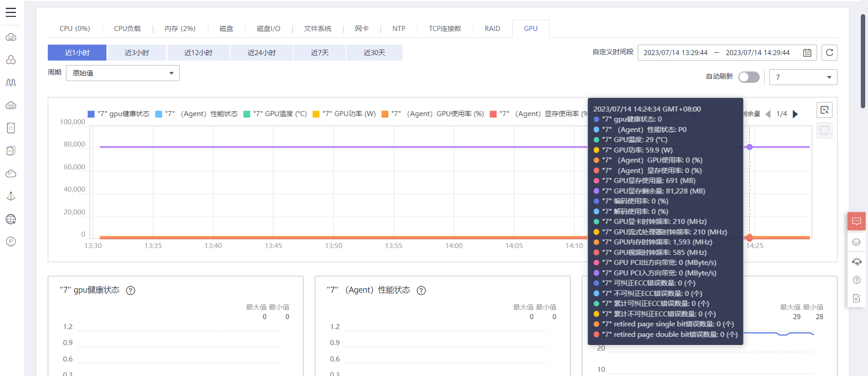Switch to the CPU负载 tab
The image size is (868, 376).
click(x=127, y=28)
